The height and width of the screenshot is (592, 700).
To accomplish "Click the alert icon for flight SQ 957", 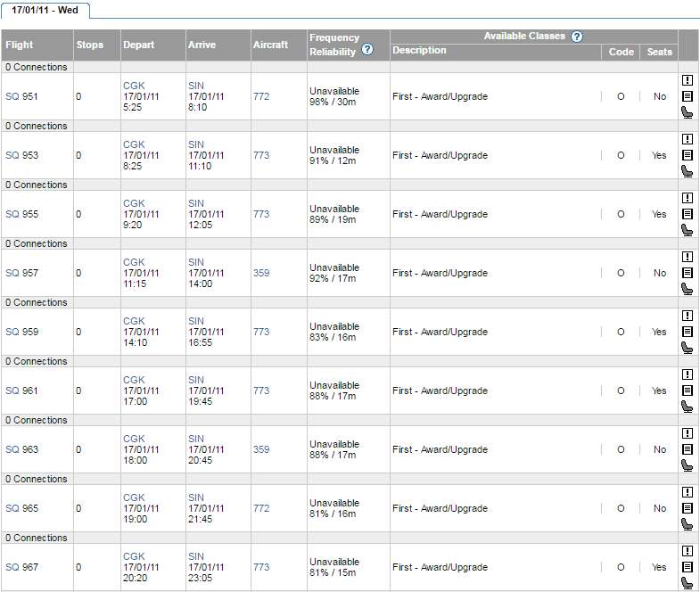I will point(688,257).
